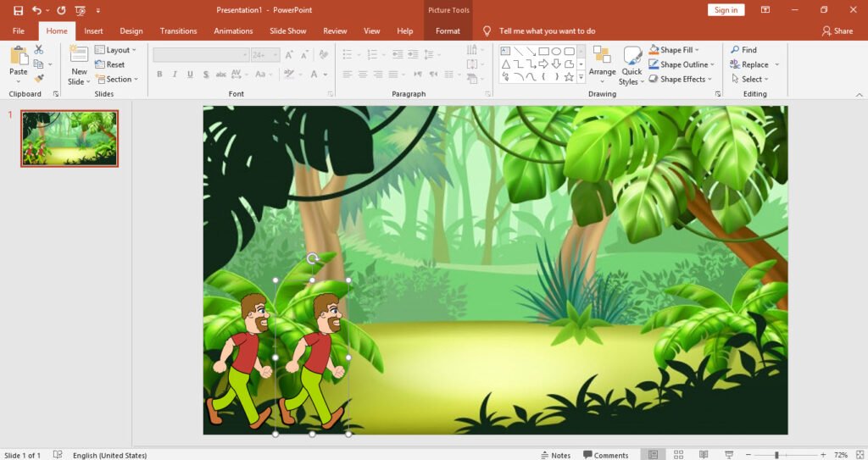Open Shape Outline options

[682, 64]
